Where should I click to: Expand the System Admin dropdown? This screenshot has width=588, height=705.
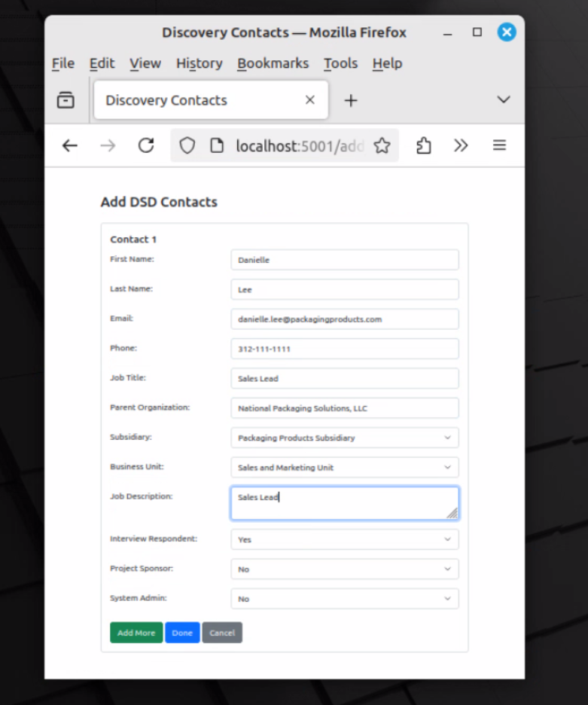[x=345, y=599]
